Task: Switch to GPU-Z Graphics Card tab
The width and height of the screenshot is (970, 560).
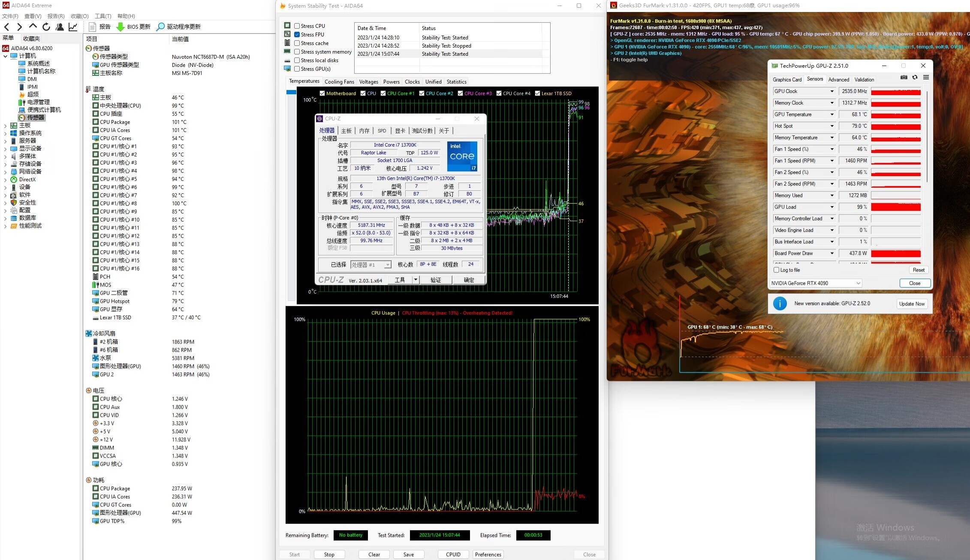Action: [x=787, y=80]
